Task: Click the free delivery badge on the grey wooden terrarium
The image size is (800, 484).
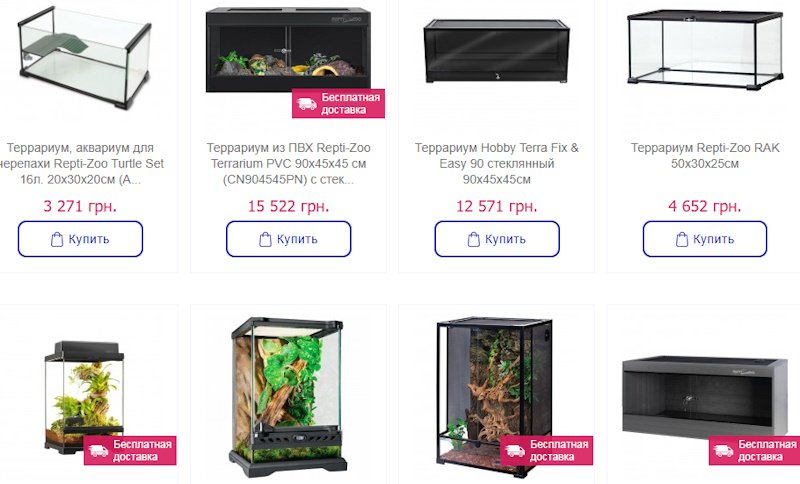Action: 755,450
